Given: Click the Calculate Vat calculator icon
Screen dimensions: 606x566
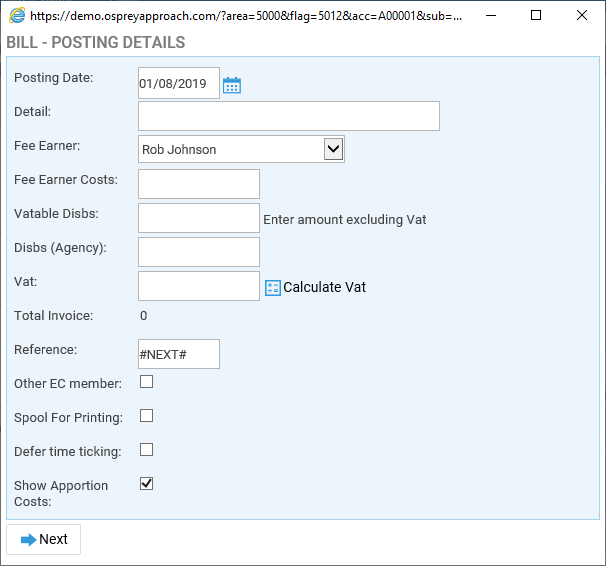Looking at the screenshot, I should coord(272,288).
